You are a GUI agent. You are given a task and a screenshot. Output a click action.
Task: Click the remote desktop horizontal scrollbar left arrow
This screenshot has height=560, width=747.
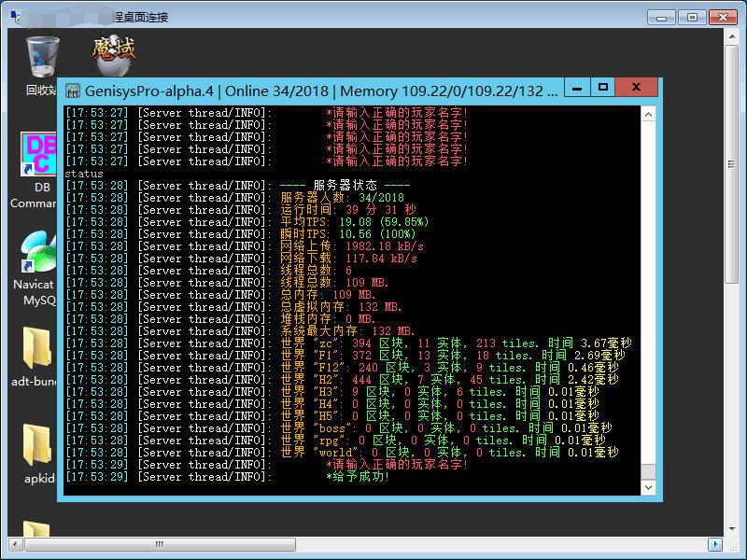pyautogui.click(x=15, y=543)
